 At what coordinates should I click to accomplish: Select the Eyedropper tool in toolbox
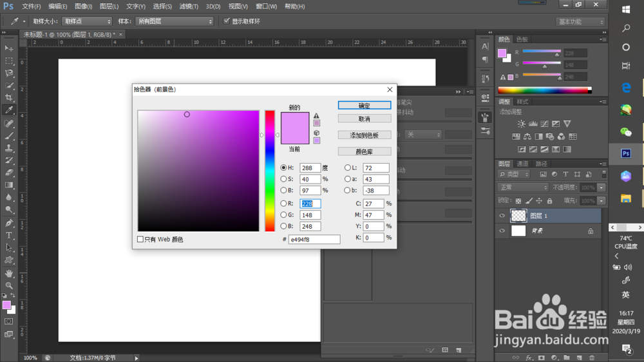click(8, 110)
